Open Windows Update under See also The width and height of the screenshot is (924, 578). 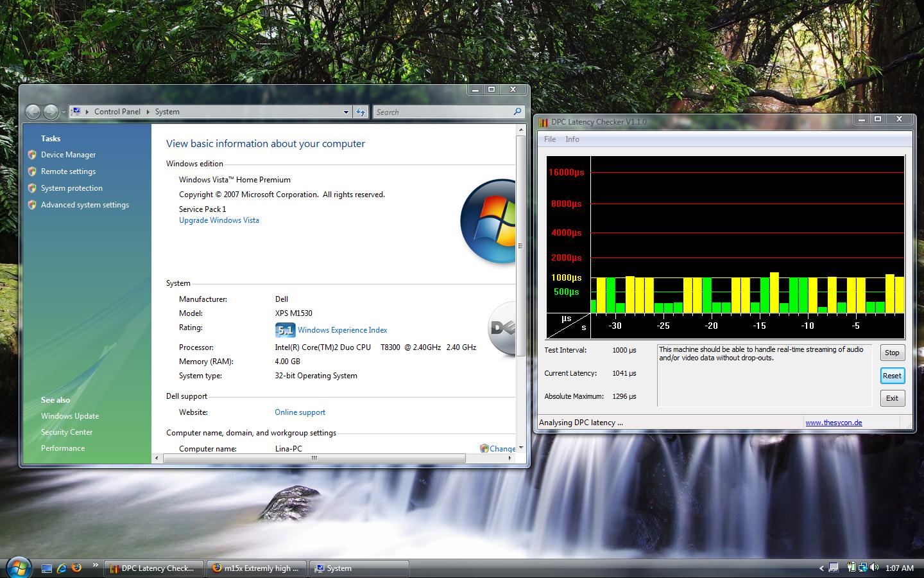pos(70,416)
